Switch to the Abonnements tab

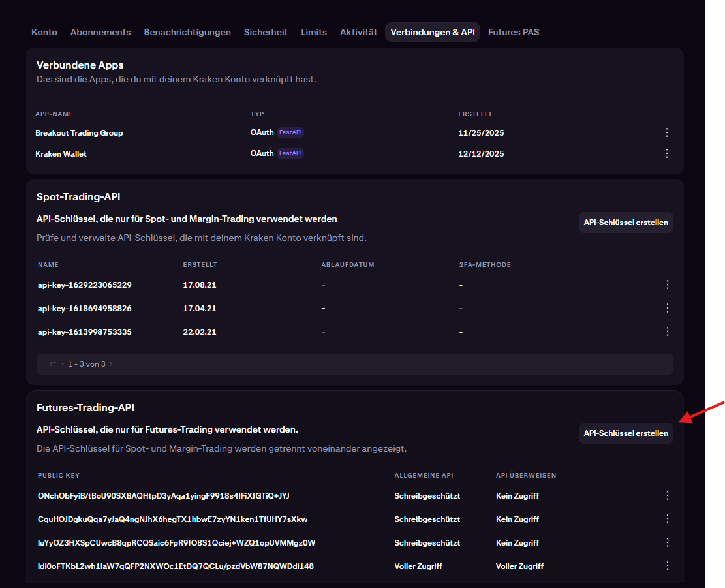[x=100, y=33]
